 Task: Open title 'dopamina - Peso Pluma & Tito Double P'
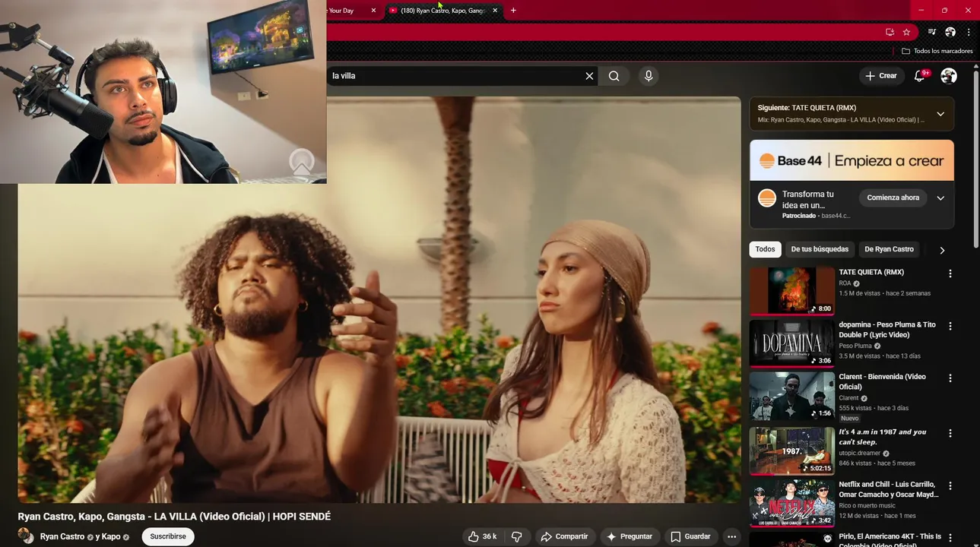coord(887,330)
